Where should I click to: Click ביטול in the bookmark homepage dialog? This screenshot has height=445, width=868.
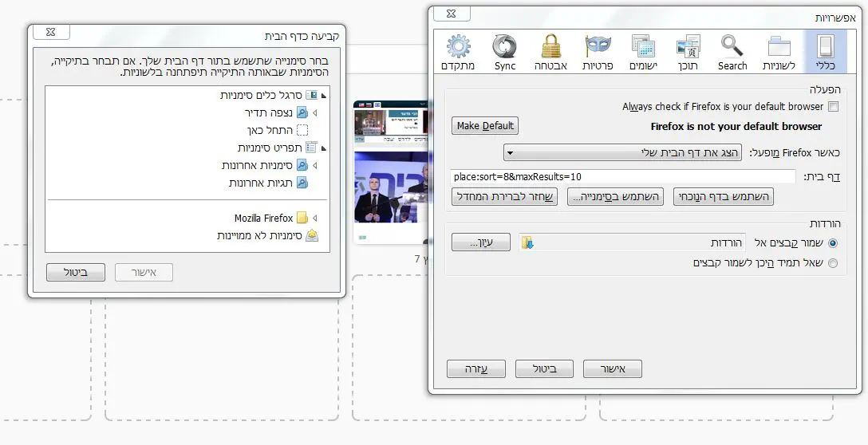(x=76, y=273)
